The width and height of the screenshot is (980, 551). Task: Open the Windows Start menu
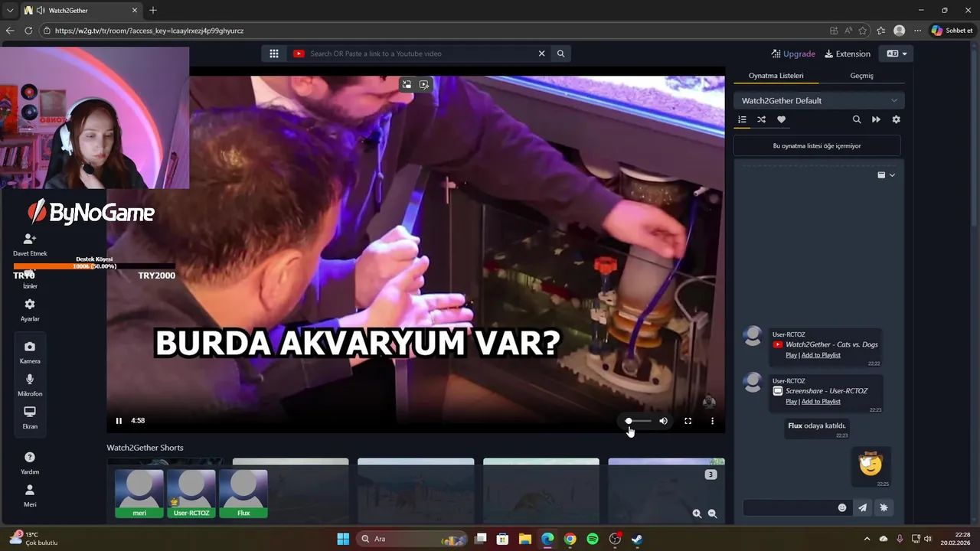click(x=343, y=539)
